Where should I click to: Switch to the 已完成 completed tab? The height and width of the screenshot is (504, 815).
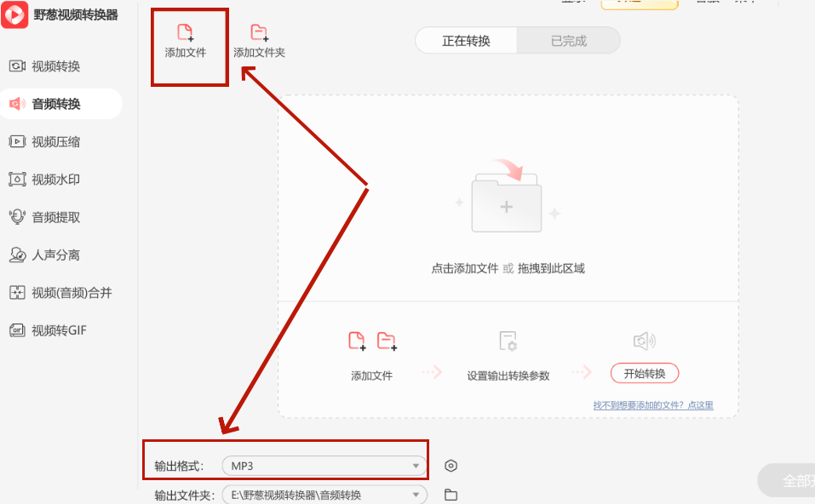tap(568, 39)
